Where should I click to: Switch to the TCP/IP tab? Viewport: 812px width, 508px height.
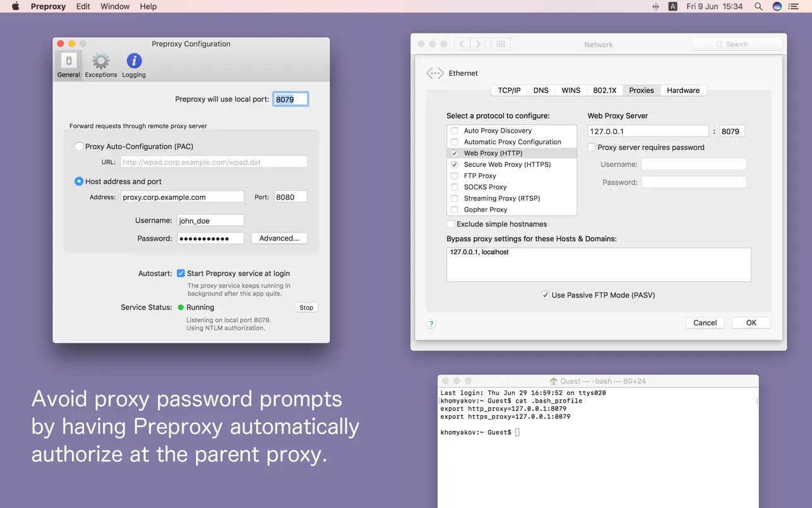[508, 90]
